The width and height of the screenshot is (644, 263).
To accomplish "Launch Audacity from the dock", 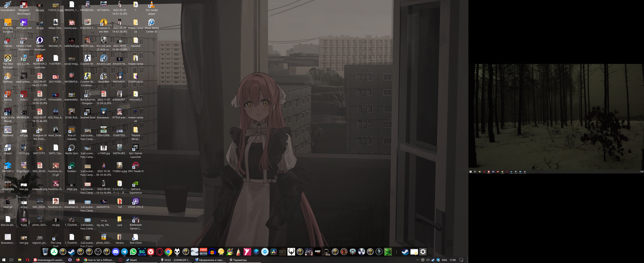I will tap(212, 252).
